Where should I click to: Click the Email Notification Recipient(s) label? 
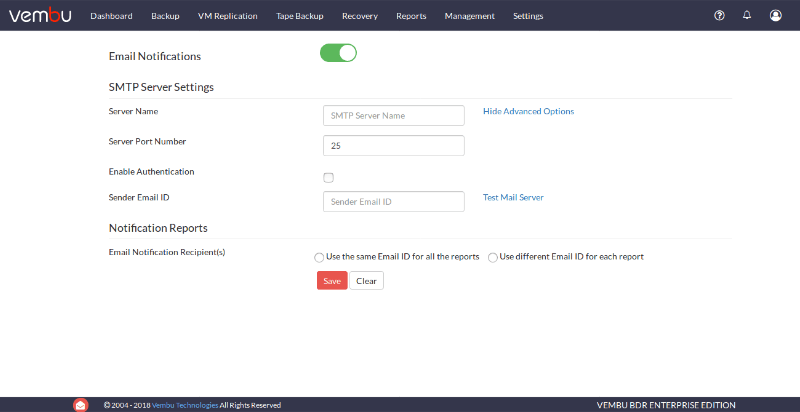[x=167, y=252]
